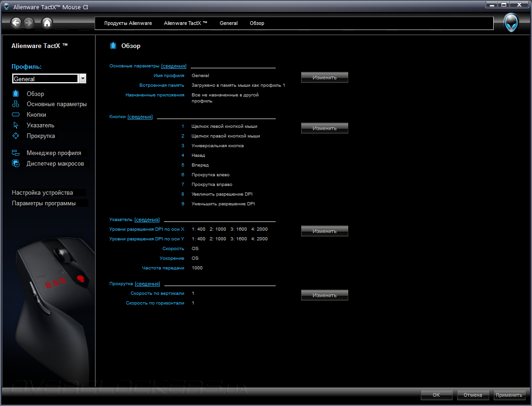Open the Профиль dropdown arrow
The height and width of the screenshot is (406, 532).
pos(83,78)
